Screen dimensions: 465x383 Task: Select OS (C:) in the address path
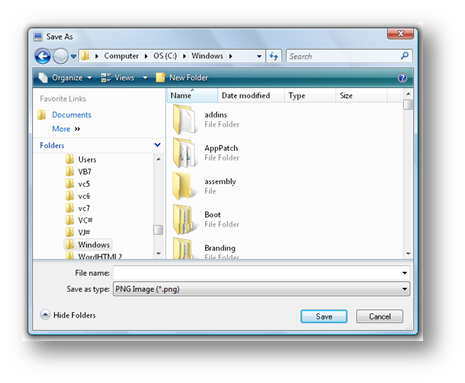pyautogui.click(x=165, y=56)
